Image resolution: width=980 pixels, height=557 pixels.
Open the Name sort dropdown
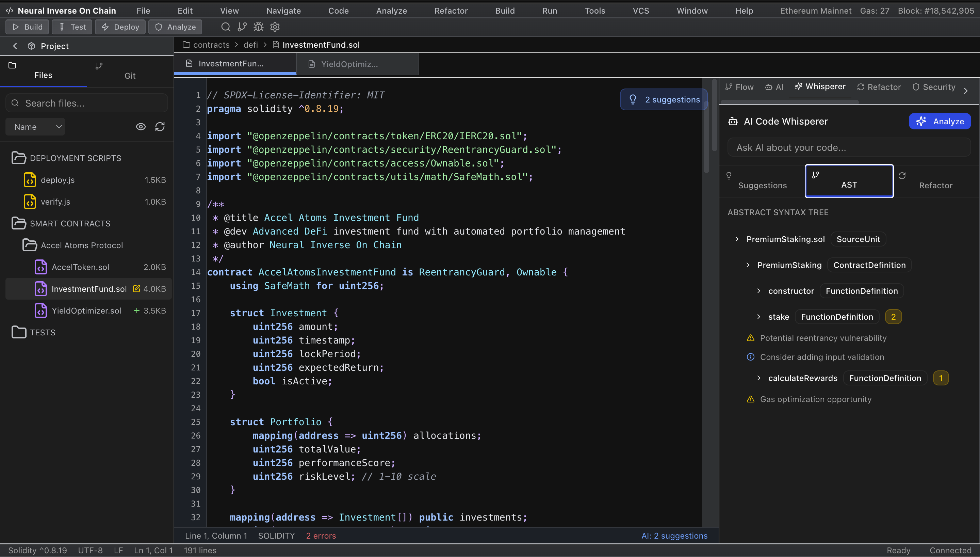[x=35, y=127]
